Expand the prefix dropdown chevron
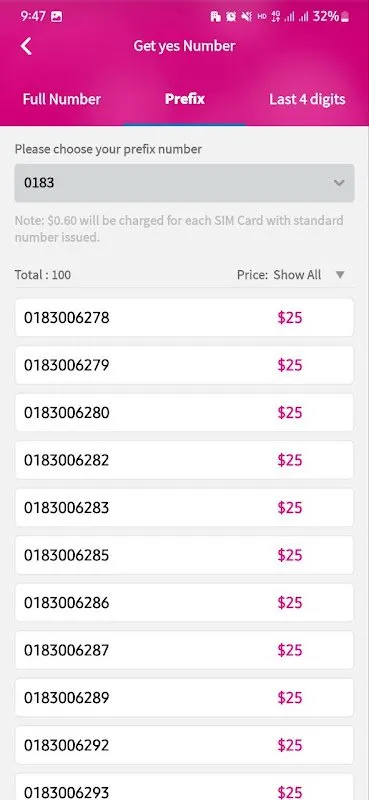Screen dimensions: 369x800 (339, 183)
